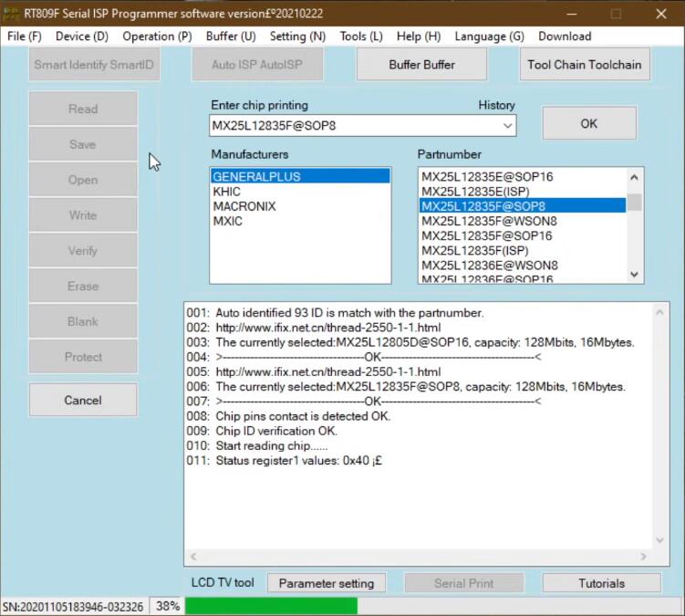Open the Operation (P) menu
This screenshot has height=616, width=685.
click(x=157, y=37)
